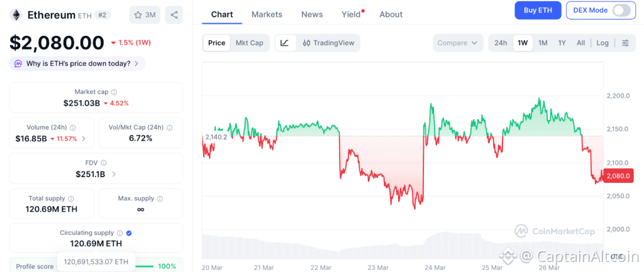Expand the FDV details arrow
The image size is (644, 272).
click(114, 174)
